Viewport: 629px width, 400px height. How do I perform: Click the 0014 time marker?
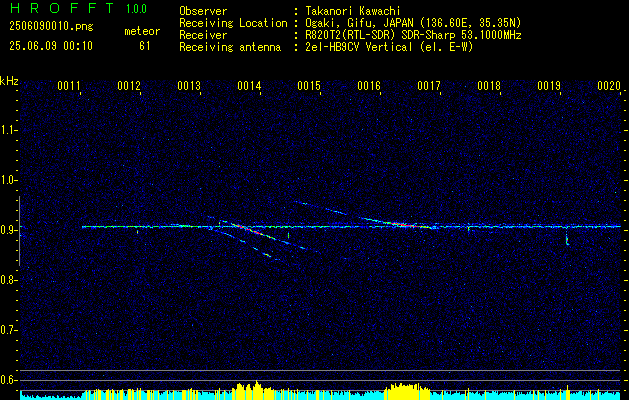249,86
